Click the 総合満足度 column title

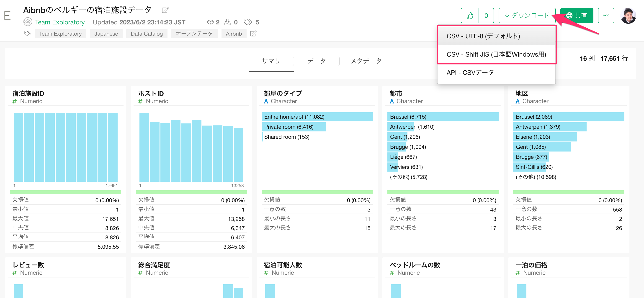tap(154, 265)
